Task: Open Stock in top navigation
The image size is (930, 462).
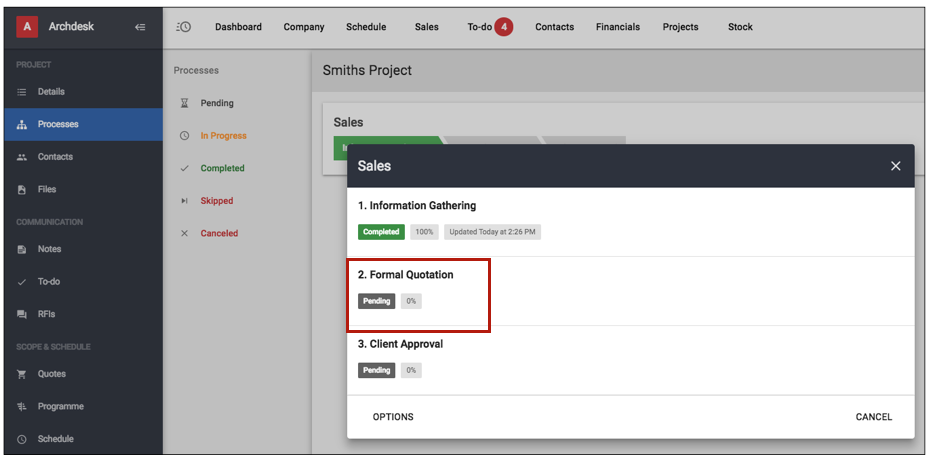Action: (740, 27)
